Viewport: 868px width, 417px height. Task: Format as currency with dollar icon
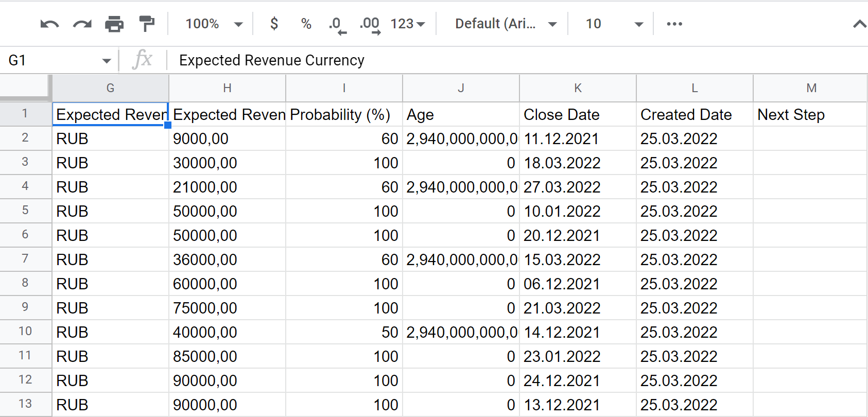274,24
